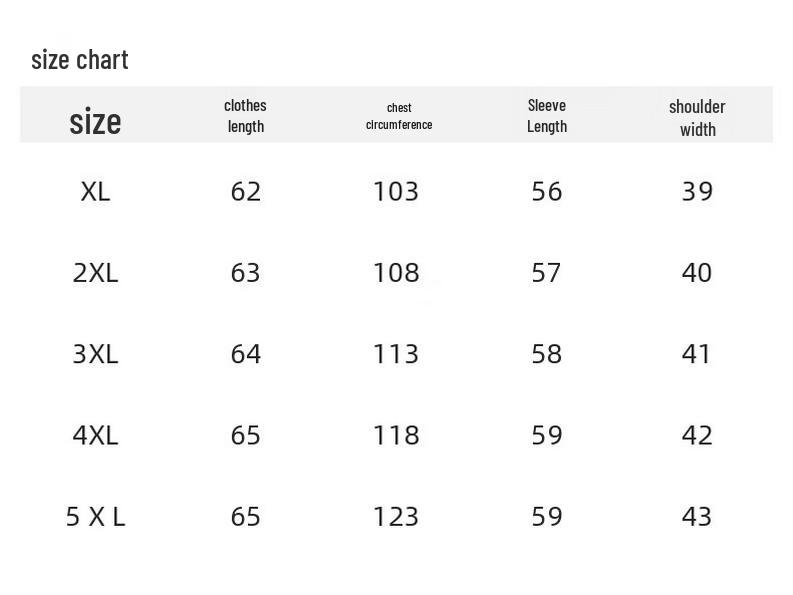Click clothes length value 64 for 3XL
This screenshot has height=595, width=793.
[245, 354]
